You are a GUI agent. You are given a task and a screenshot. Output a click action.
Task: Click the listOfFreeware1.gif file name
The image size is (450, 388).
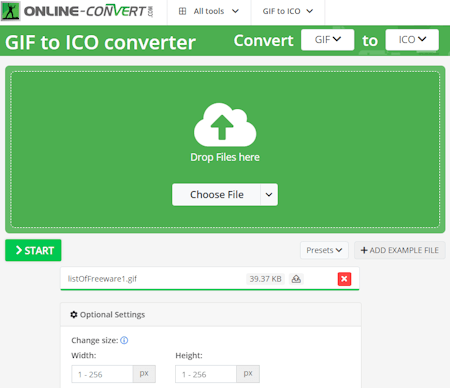click(x=102, y=279)
